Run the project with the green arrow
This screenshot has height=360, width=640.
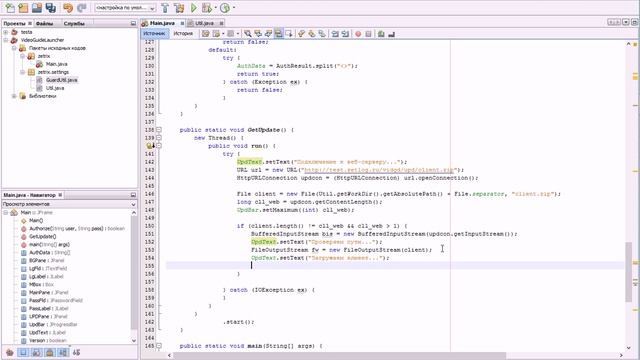194,7
